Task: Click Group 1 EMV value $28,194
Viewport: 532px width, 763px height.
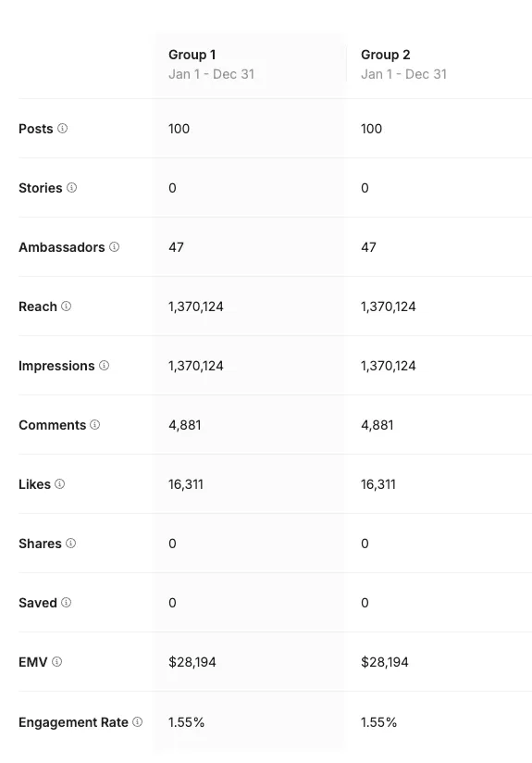Action: click(x=192, y=662)
